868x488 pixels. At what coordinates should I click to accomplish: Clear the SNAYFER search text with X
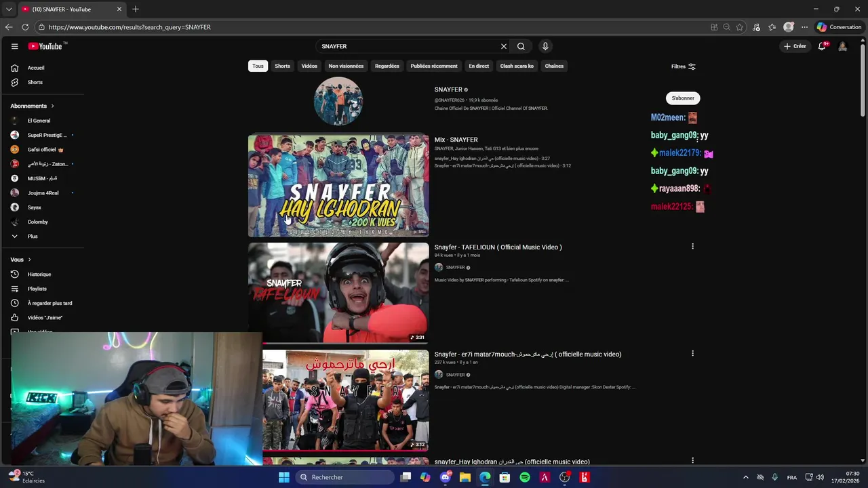click(x=504, y=46)
